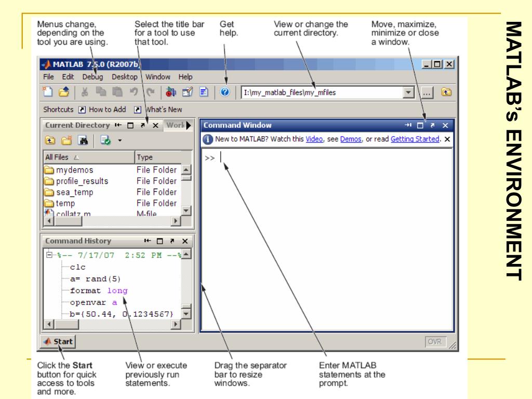Open the current directory path dropdown arrow
Image resolution: width=532 pixels, height=399 pixels.
[x=408, y=92]
